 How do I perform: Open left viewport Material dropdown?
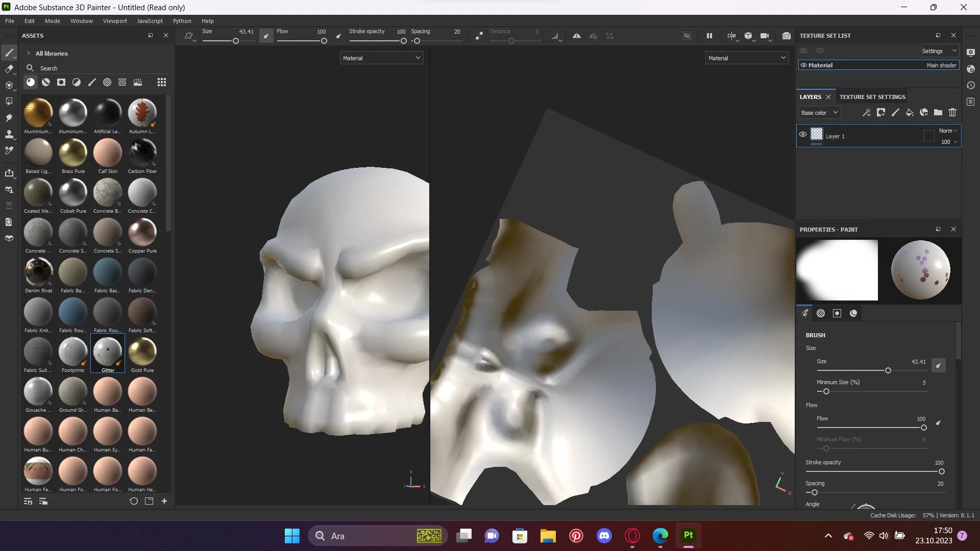[381, 58]
